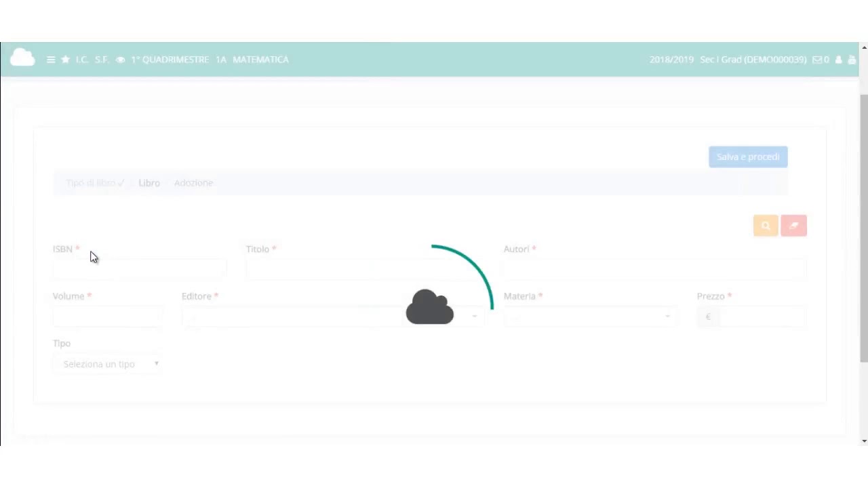Screen dimensions: 868x488
Task: Select the Libro step tab
Action: click(149, 183)
